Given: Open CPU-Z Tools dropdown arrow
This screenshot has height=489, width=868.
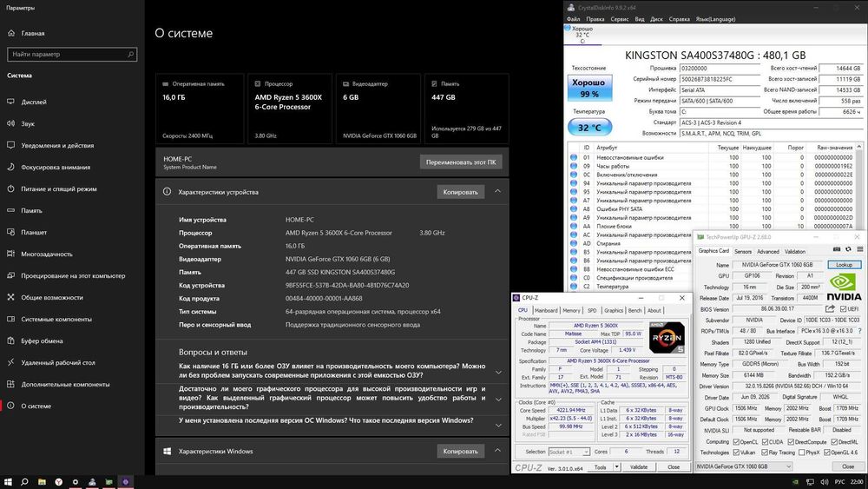Looking at the screenshot, I should pyautogui.click(x=616, y=466).
